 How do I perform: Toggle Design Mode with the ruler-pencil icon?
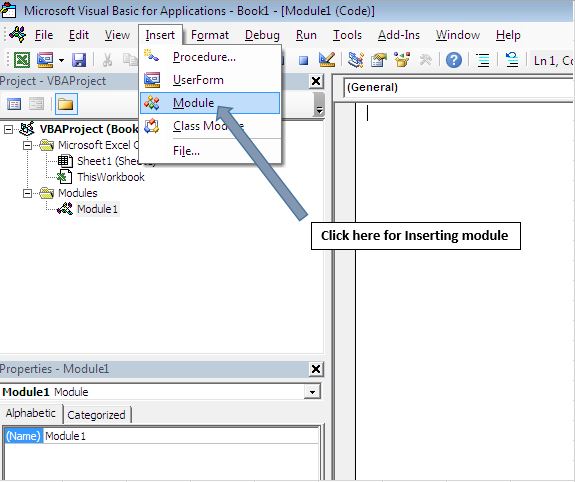326,59
